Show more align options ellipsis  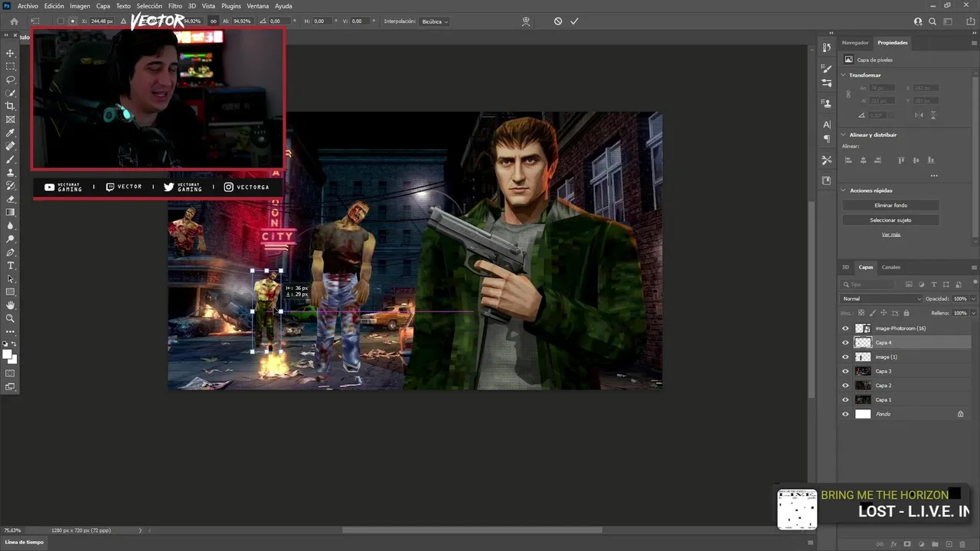pyautogui.click(x=934, y=176)
